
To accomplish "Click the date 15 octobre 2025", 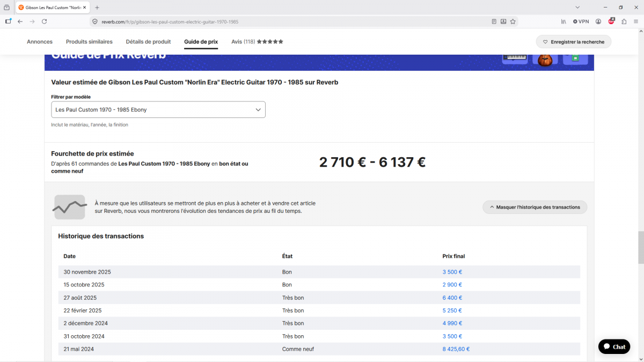I will coord(84,285).
